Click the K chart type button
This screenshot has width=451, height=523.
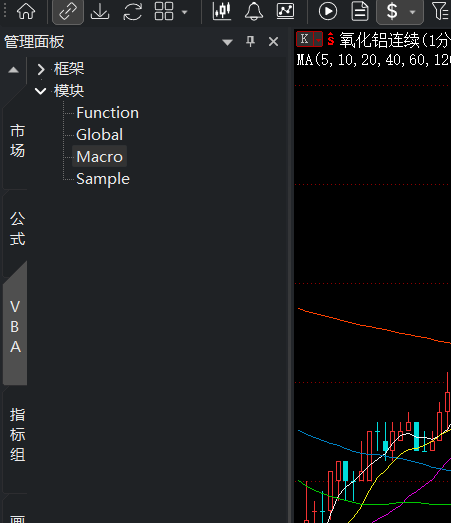pos(305,39)
